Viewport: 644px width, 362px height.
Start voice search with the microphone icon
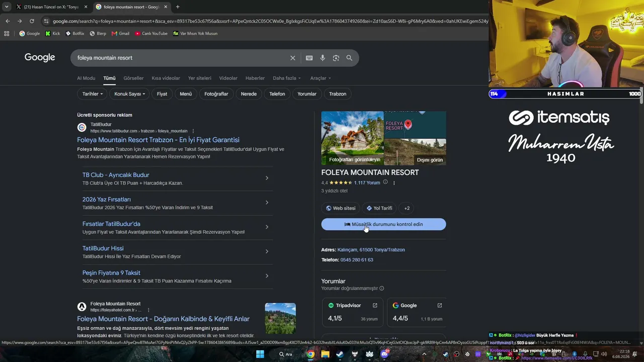323,58
